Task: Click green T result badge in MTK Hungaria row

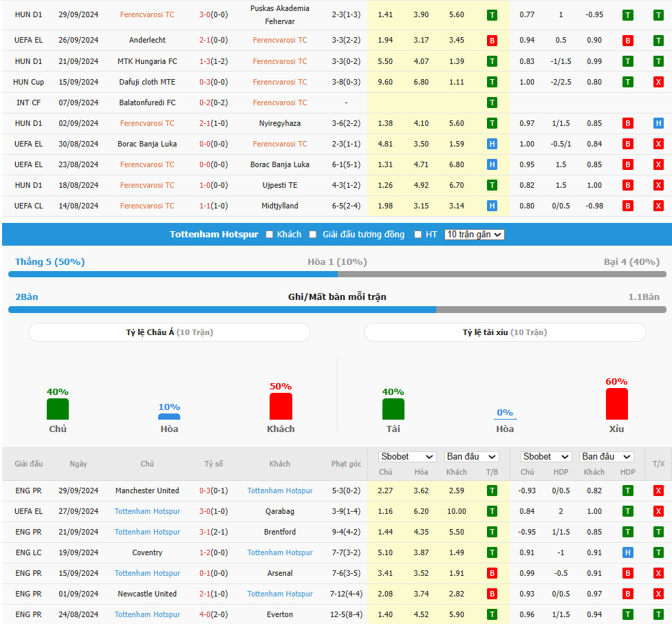Action: [x=492, y=61]
